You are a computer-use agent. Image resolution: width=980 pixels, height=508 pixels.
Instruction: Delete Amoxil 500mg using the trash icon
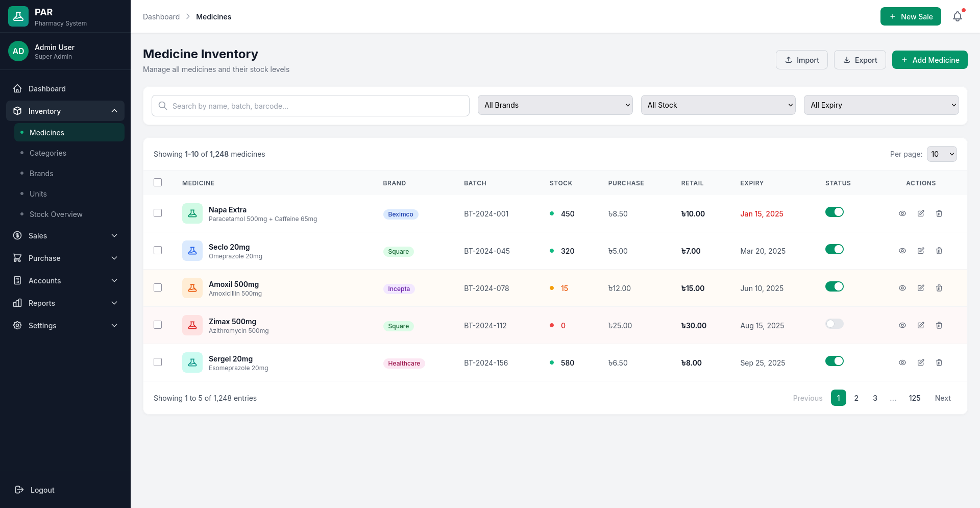coord(939,288)
